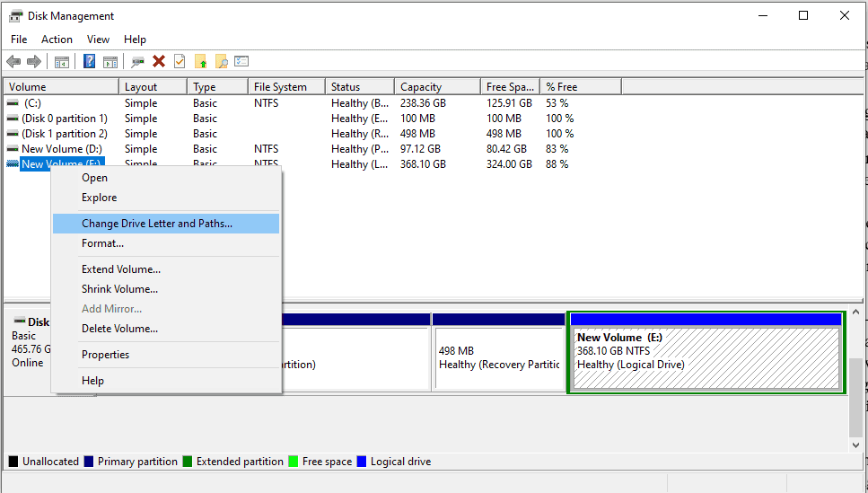Select Change Drive Letter and Paths
The image size is (868, 493).
point(166,224)
